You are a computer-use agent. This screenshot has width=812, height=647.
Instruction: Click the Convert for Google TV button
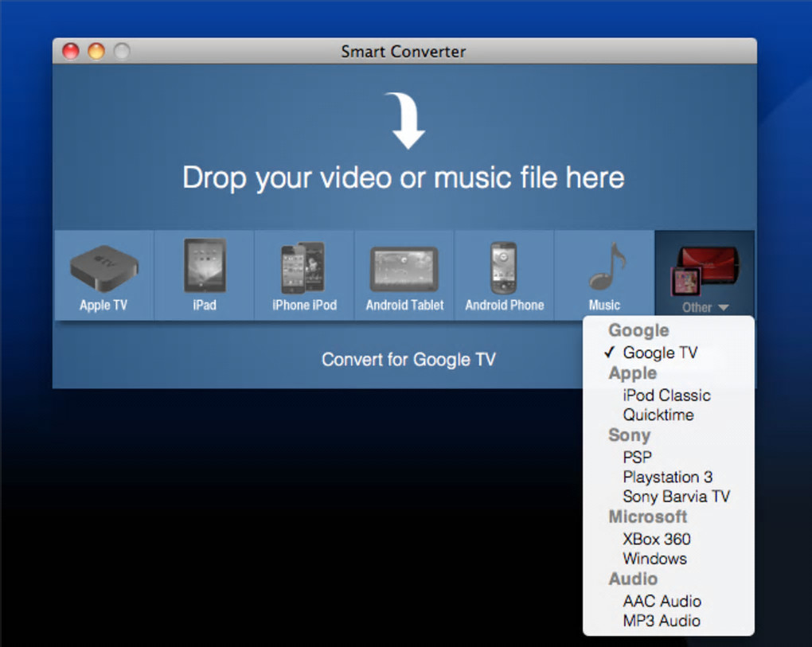pyautogui.click(x=408, y=359)
